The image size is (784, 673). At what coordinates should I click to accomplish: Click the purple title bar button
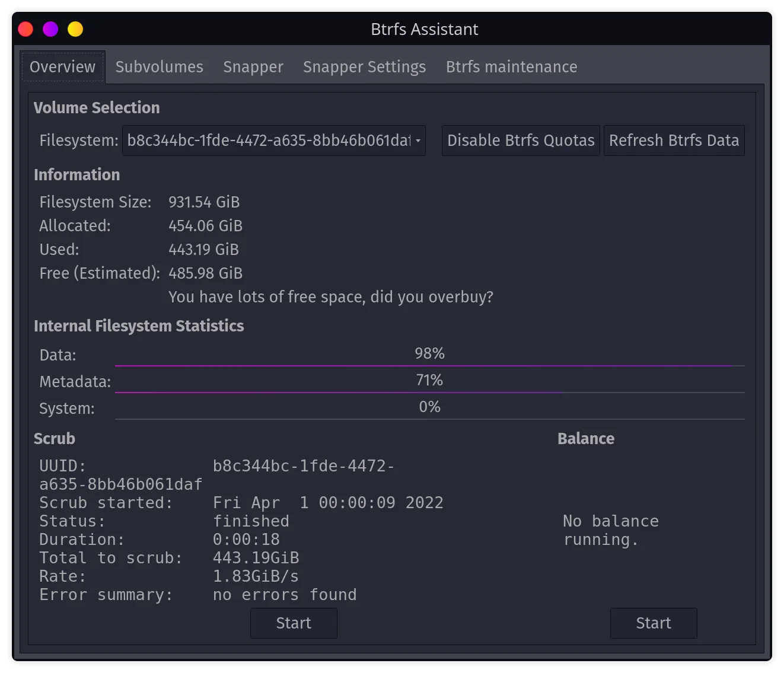[50, 29]
